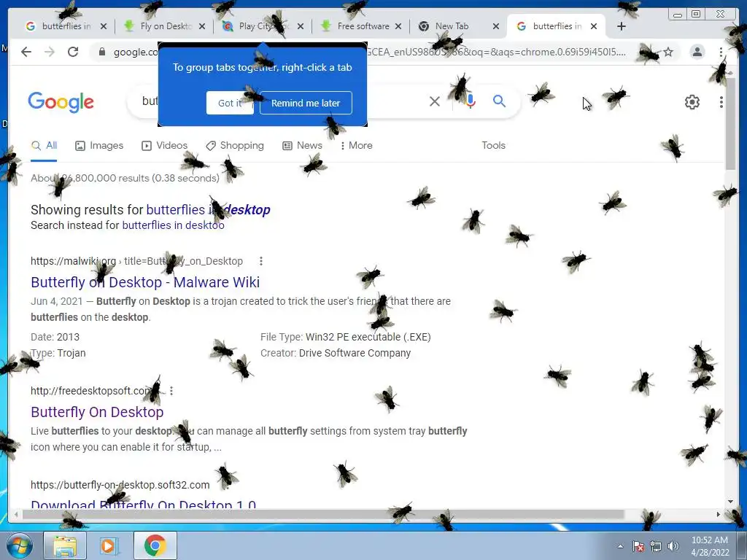Close the Free software tab
747x560 pixels.
[398, 26]
